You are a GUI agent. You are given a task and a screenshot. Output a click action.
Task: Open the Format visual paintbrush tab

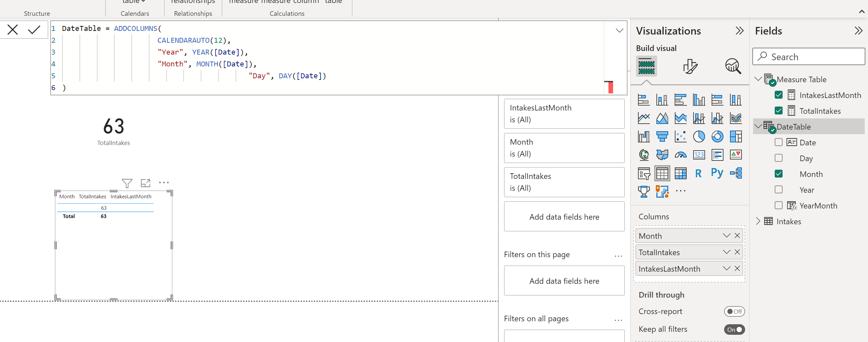(690, 66)
